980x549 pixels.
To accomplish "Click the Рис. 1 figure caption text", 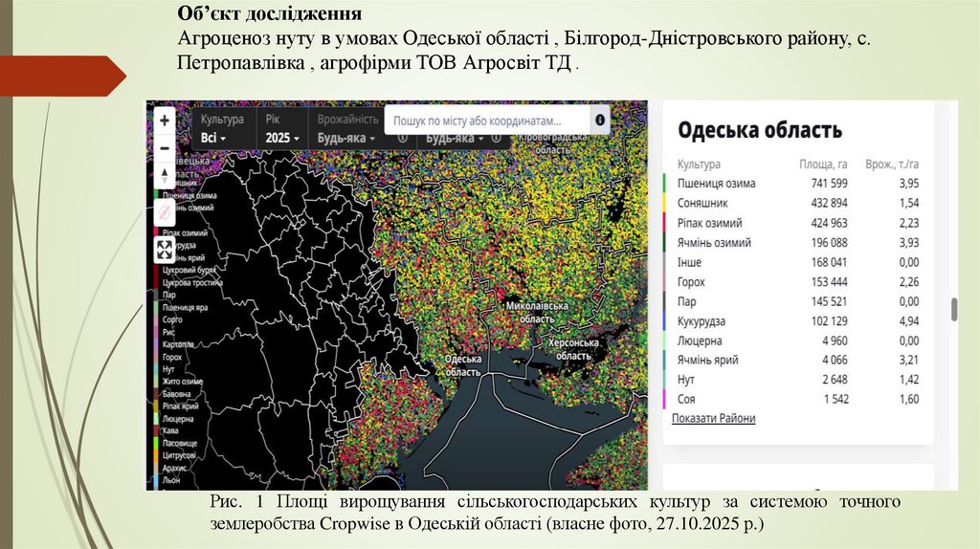I will (555, 512).
